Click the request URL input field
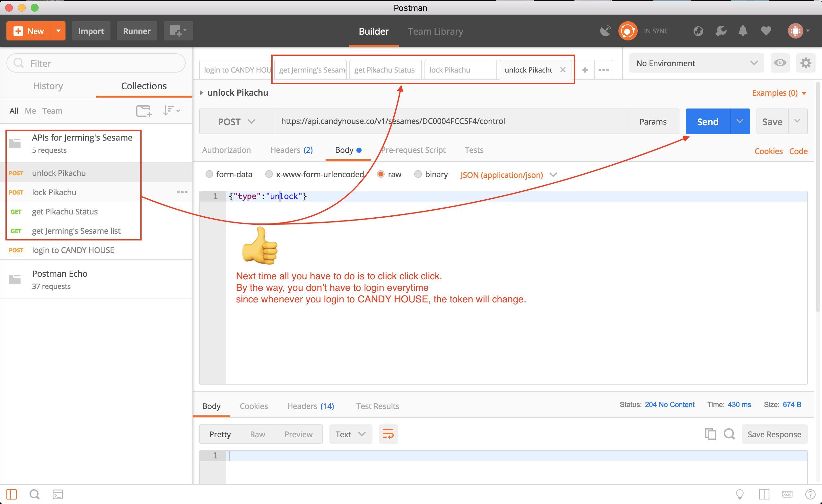The image size is (822, 504). (450, 121)
